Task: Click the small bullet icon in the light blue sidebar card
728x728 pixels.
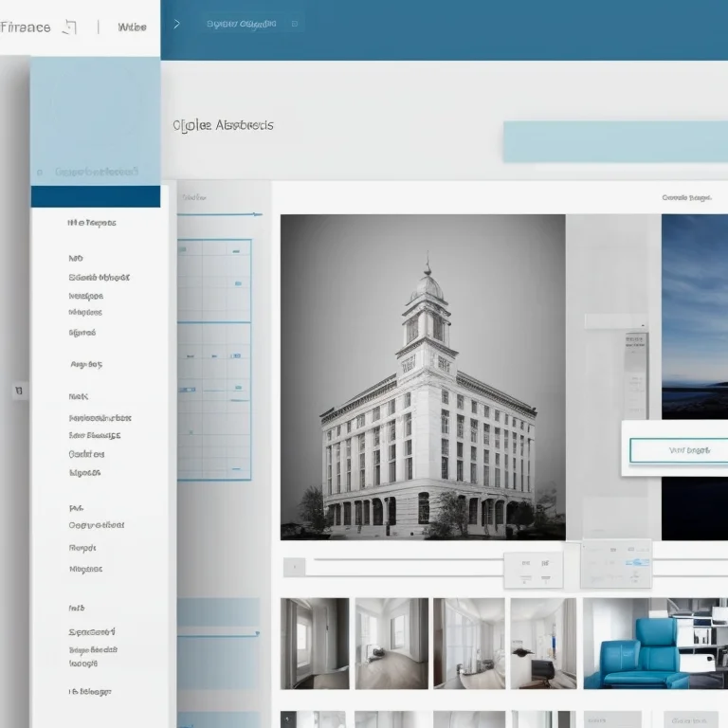Action: coord(40,173)
